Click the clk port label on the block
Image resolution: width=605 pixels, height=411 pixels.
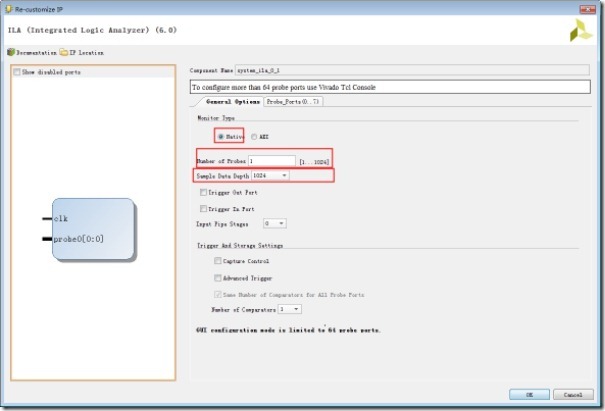point(61,219)
